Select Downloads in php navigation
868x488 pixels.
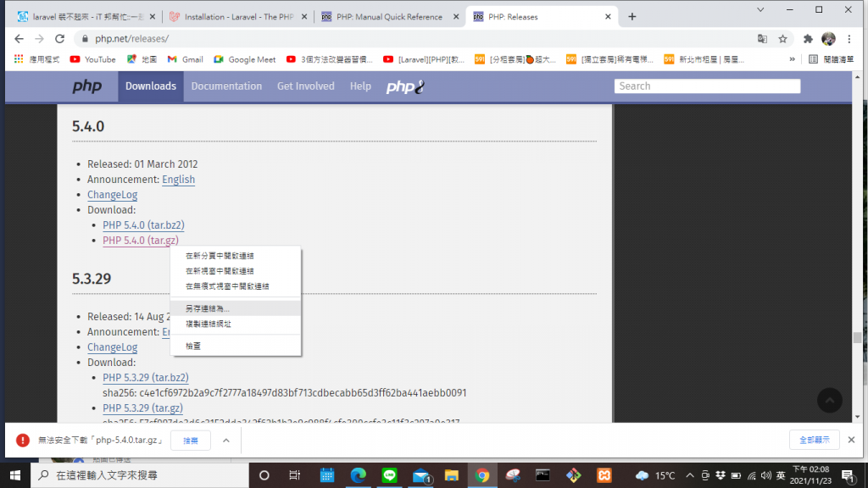pos(151,86)
